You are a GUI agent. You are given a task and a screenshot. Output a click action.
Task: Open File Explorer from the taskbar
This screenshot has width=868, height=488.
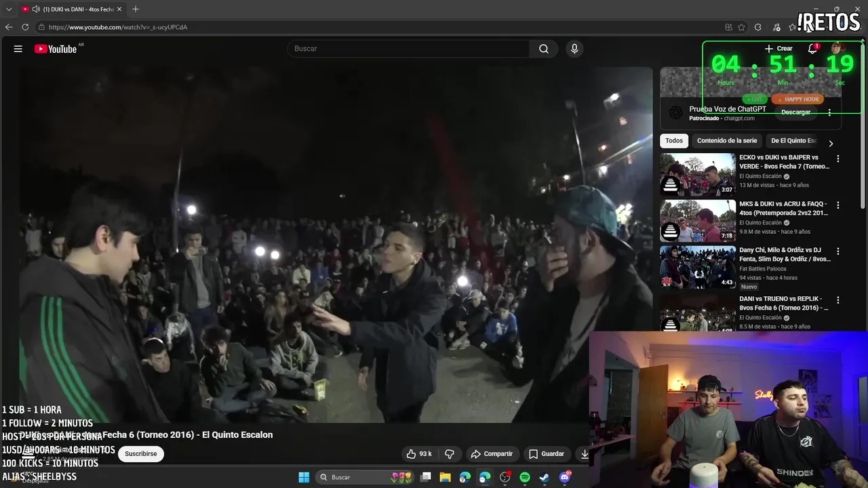(446, 477)
